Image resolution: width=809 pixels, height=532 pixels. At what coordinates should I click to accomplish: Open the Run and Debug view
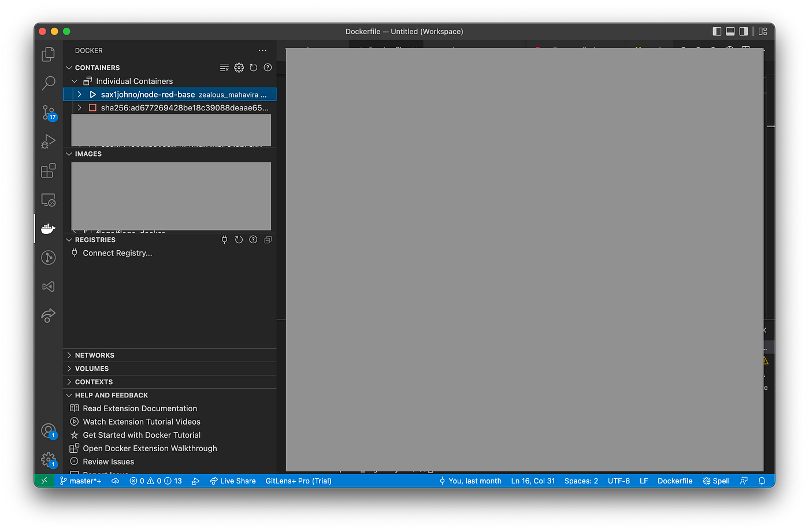[x=49, y=142]
